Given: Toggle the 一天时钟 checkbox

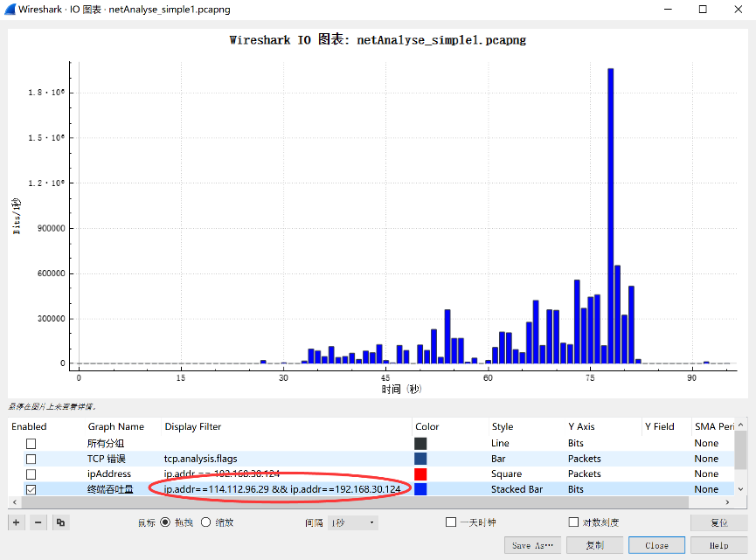Looking at the screenshot, I should (451, 522).
